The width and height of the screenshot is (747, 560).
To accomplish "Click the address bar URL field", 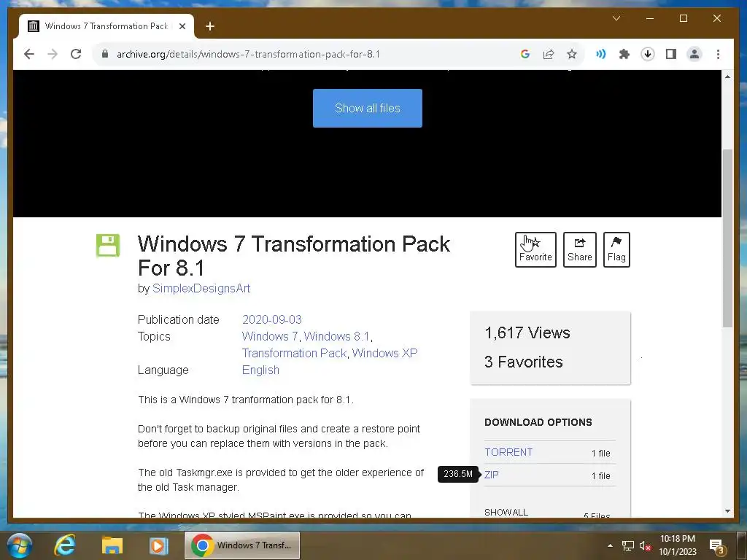I will tap(305, 54).
